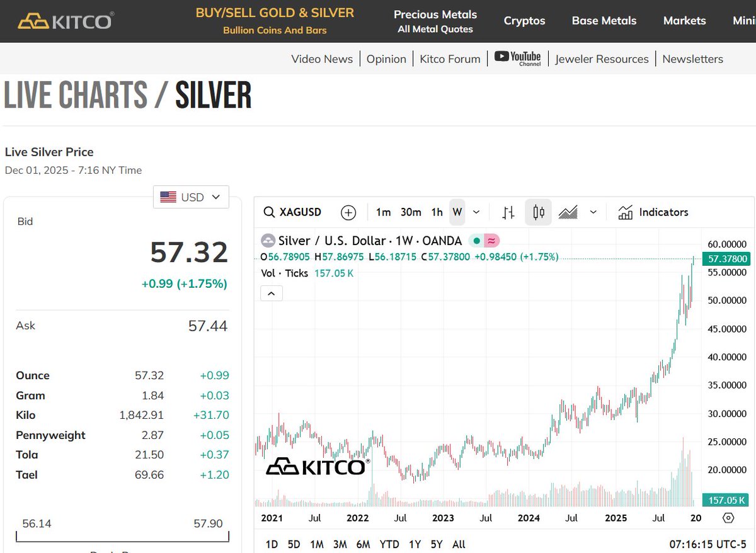Click the mountain chart style icon
This screenshot has height=553, width=756.
point(567,212)
